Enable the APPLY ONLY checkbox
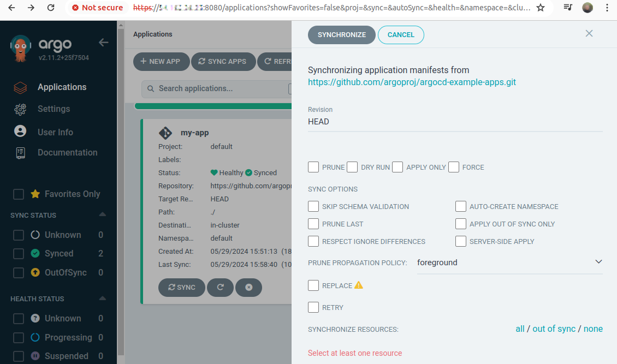617x364 pixels. [398, 167]
